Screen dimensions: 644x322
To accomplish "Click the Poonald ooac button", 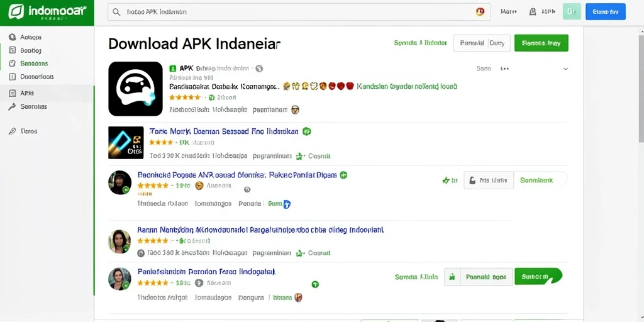I will 486,277.
